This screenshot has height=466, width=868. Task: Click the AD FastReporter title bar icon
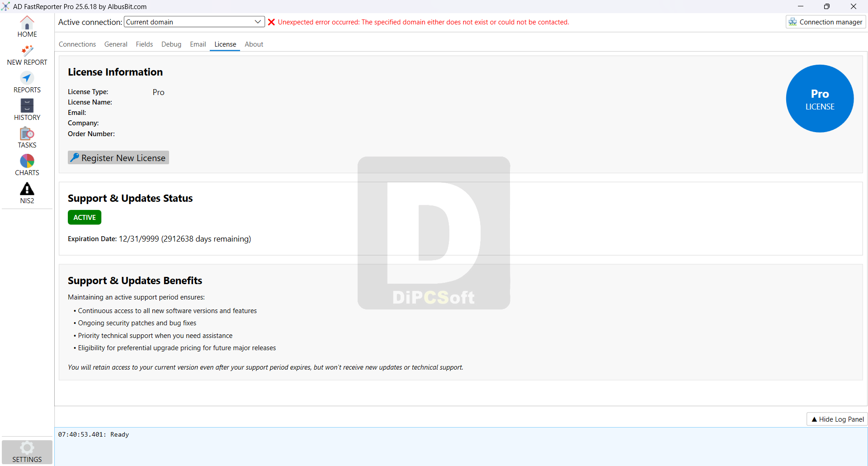click(5, 6)
